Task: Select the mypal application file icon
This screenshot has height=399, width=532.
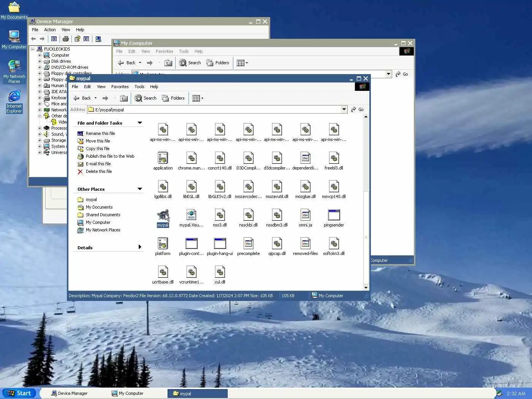Action: pos(163,215)
